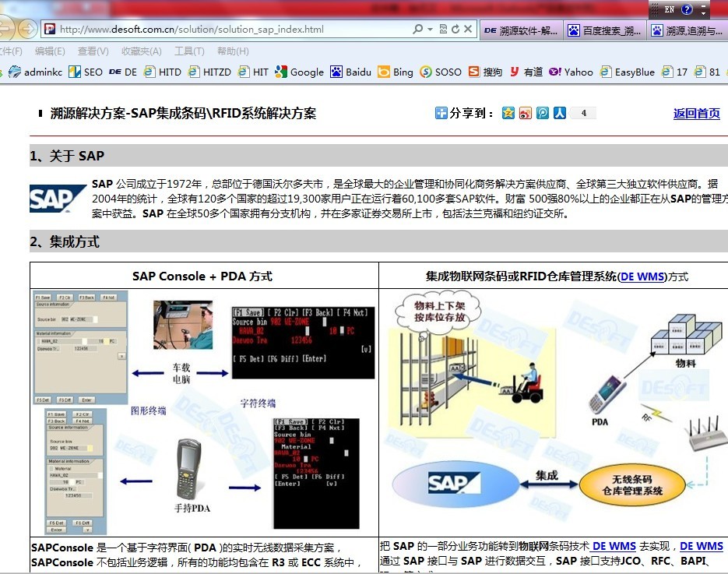Toggle compatibility view in the address bar
The height and width of the screenshot is (574, 728).
[444, 27]
